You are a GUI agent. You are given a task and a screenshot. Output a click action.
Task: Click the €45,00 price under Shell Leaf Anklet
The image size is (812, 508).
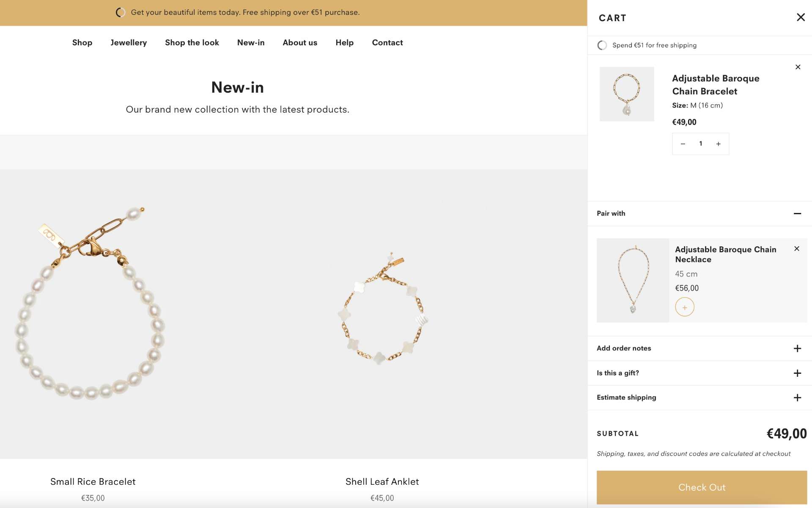382,498
